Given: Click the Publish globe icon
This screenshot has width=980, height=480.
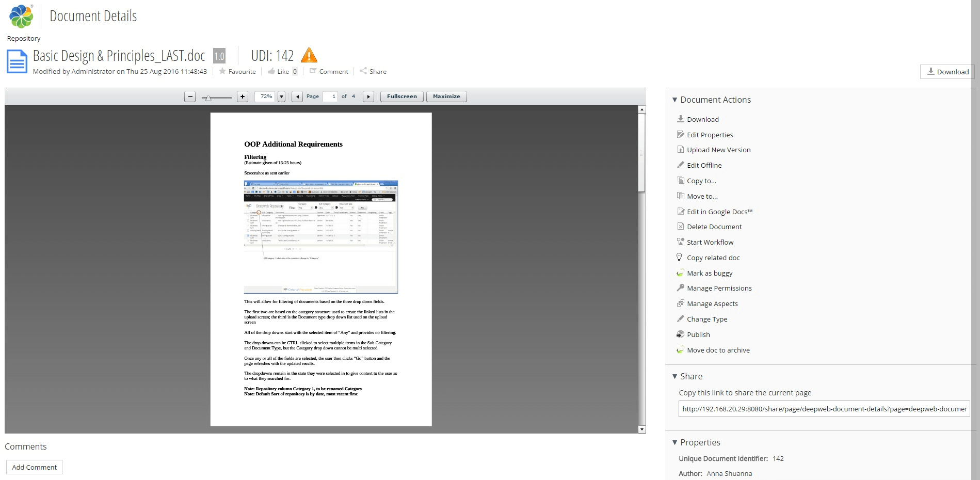Looking at the screenshot, I should coord(680,334).
